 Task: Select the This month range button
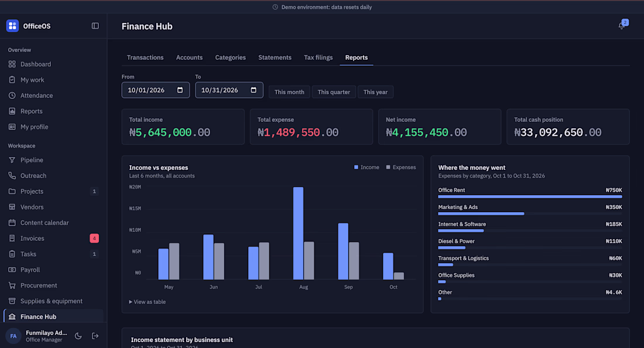tap(289, 92)
